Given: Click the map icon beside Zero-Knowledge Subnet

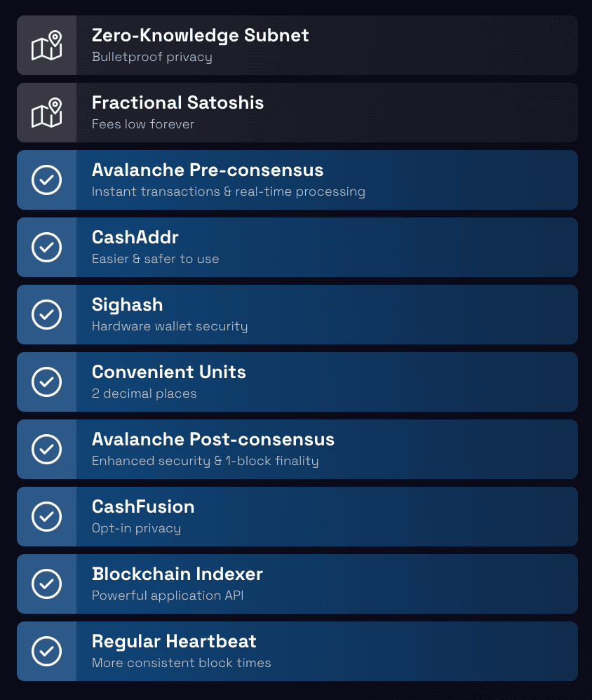Looking at the screenshot, I should coord(47,46).
